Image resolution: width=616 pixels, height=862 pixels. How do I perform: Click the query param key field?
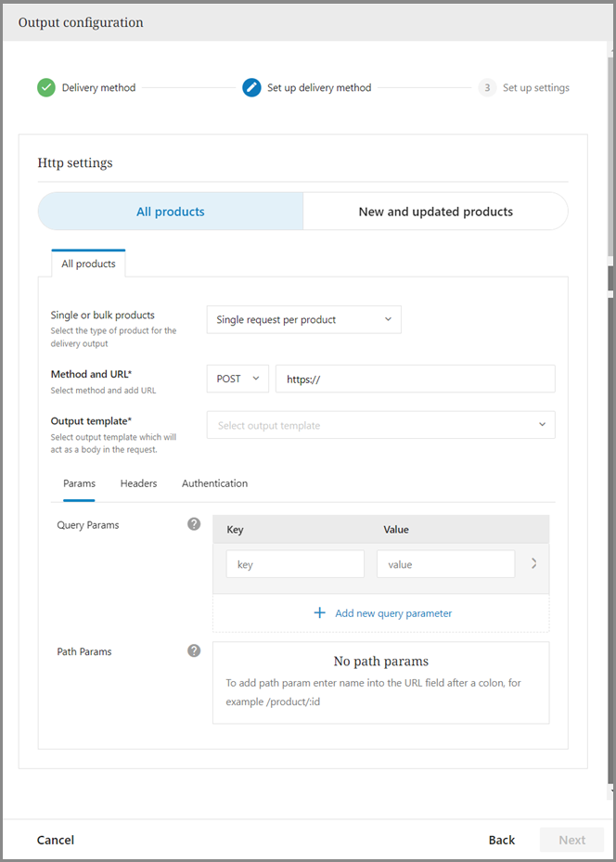click(x=295, y=564)
